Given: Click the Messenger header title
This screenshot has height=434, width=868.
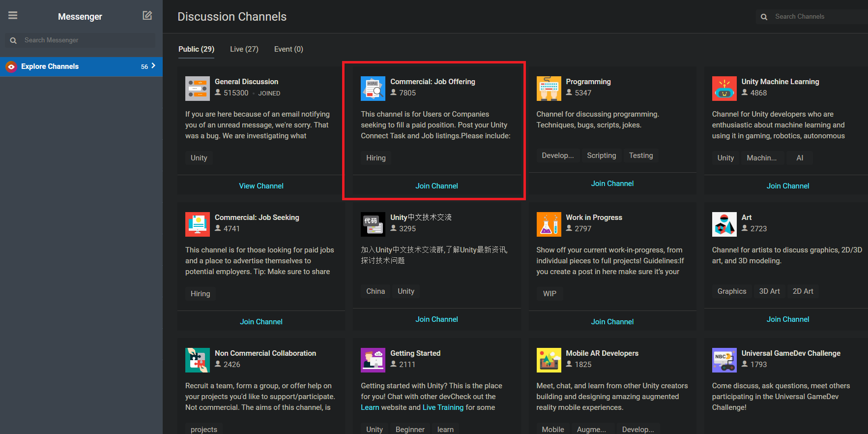Looking at the screenshot, I should tap(80, 17).
